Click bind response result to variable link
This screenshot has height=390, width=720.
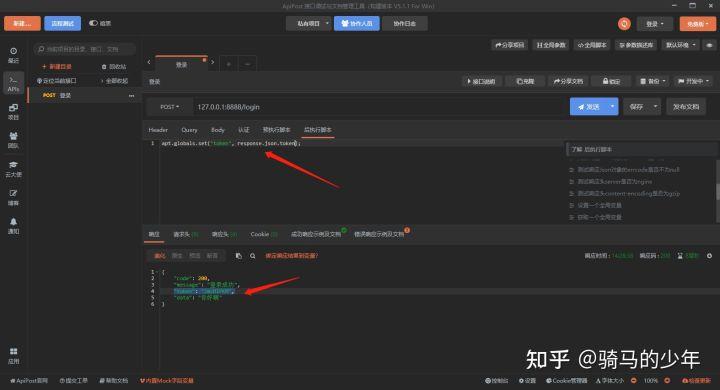(x=292, y=256)
